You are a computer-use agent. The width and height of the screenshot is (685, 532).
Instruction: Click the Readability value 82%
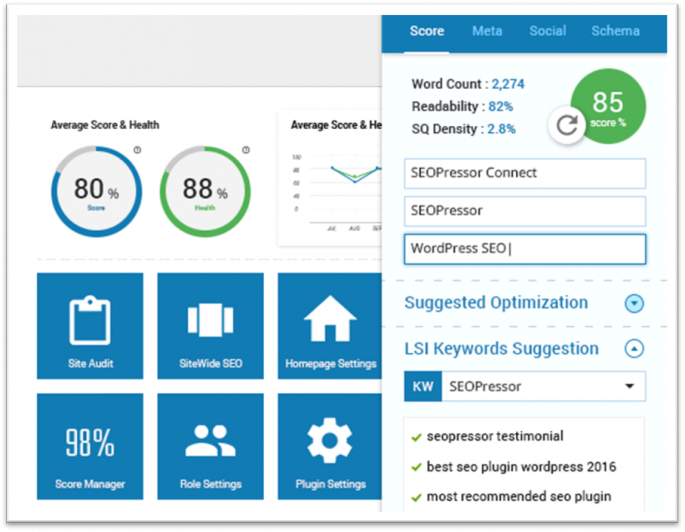point(501,107)
